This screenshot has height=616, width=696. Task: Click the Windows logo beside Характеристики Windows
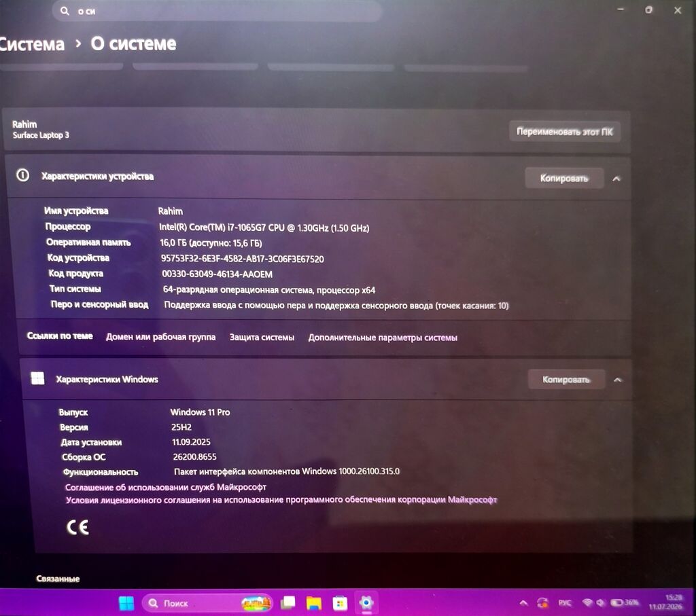[x=37, y=378]
